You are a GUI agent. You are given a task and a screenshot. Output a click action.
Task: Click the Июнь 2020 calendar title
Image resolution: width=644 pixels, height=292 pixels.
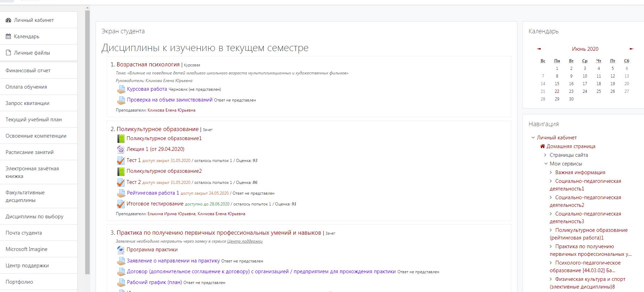pyautogui.click(x=585, y=49)
